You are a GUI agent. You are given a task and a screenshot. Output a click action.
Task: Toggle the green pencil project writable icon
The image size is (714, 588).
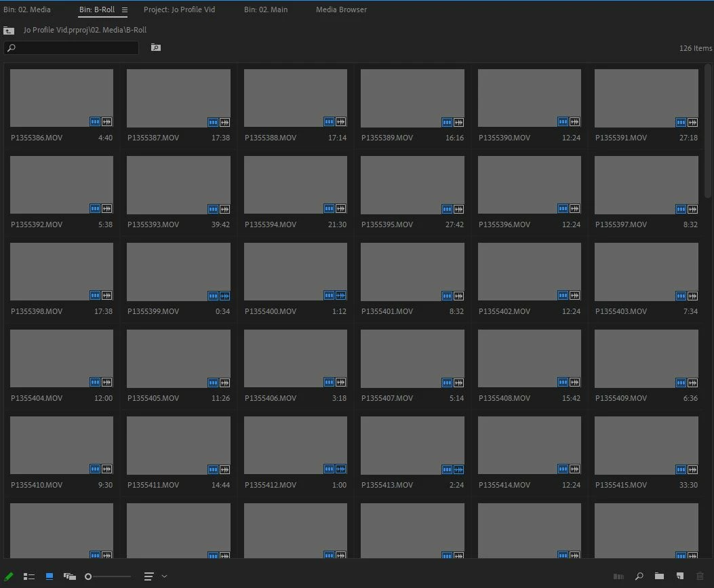coord(9,576)
